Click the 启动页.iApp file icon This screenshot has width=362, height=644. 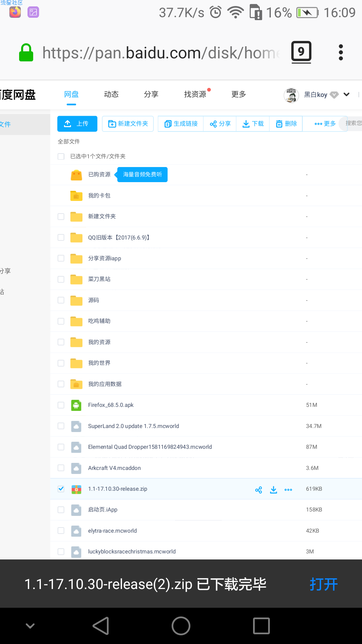(x=76, y=510)
